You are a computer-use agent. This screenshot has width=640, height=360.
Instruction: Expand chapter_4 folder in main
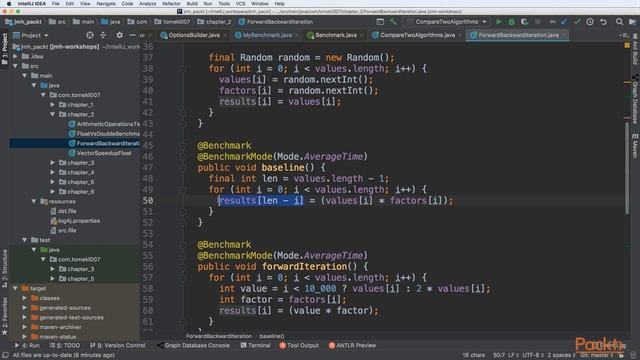point(53,172)
